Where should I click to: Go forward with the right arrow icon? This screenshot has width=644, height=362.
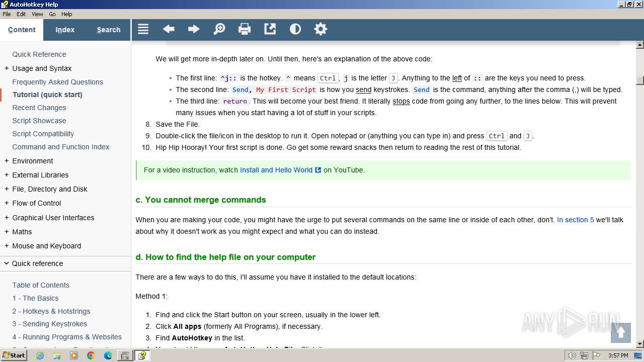coord(194,29)
